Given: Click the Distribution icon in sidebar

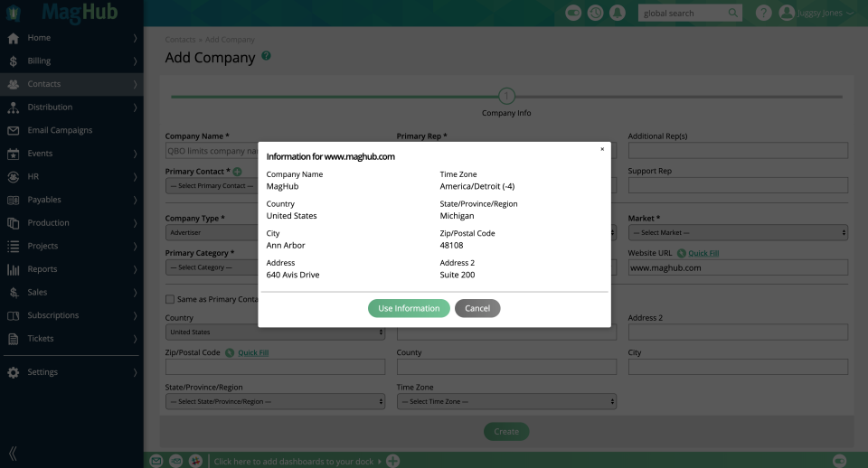Looking at the screenshot, I should tap(14, 108).
